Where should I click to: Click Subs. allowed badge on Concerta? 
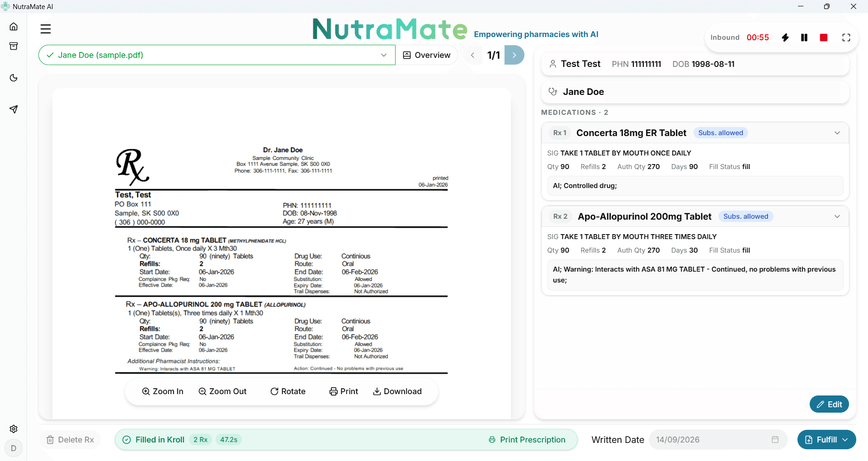coord(721,133)
